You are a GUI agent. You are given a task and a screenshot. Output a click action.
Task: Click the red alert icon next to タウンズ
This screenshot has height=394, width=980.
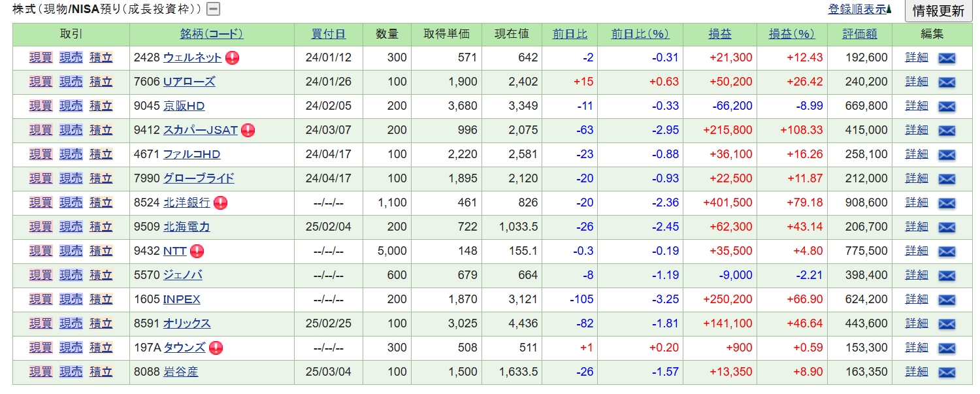click(216, 348)
